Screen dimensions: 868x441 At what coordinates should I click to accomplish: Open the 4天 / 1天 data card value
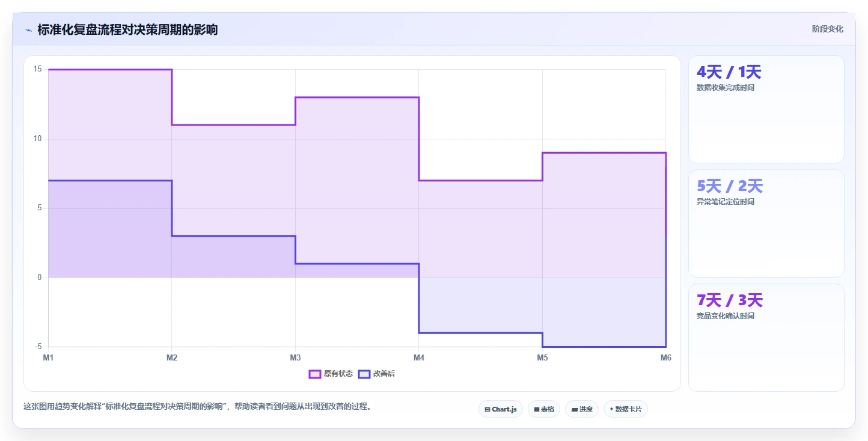coord(729,72)
